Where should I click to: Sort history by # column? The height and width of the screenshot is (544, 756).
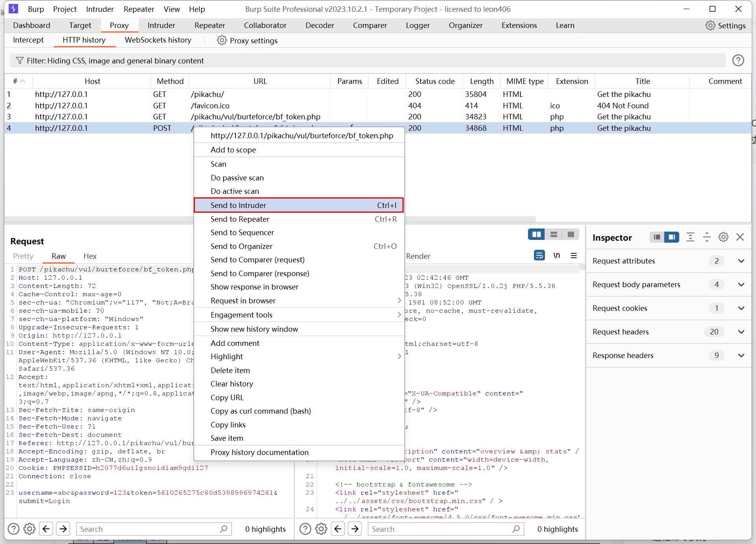click(x=19, y=81)
